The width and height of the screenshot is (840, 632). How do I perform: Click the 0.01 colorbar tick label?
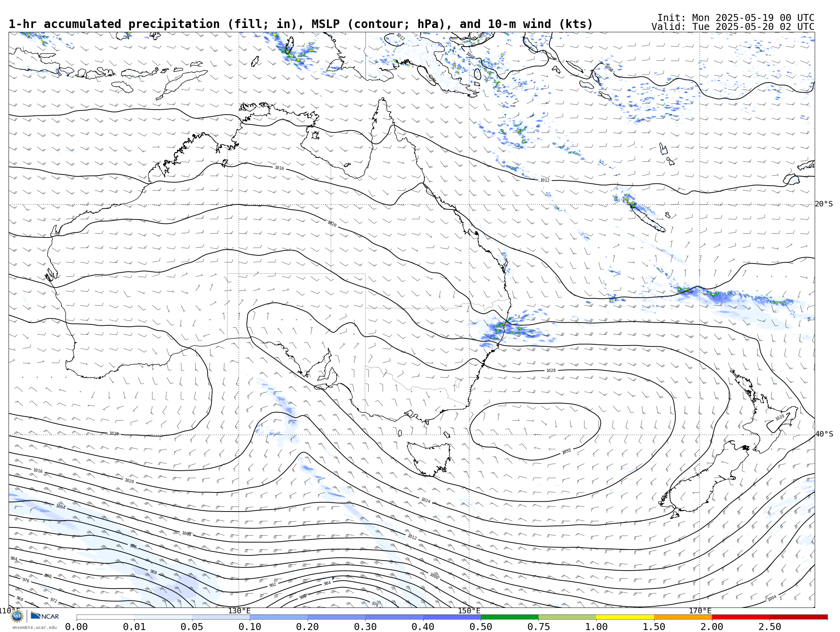[x=134, y=627]
